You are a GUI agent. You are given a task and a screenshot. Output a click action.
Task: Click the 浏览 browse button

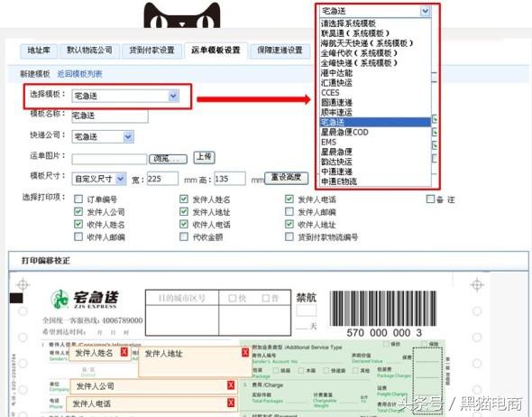pyautogui.click(x=168, y=159)
